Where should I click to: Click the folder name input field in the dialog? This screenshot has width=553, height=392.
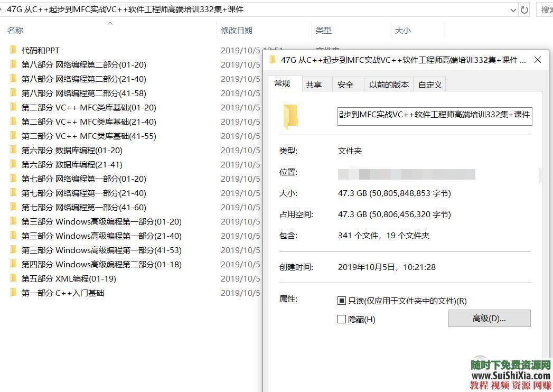pos(434,116)
